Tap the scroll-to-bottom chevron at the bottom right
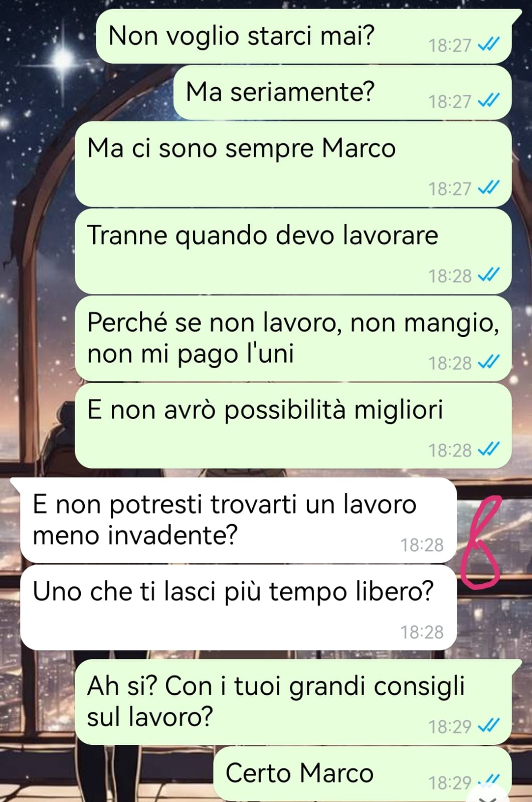The image size is (532, 802). click(487, 797)
